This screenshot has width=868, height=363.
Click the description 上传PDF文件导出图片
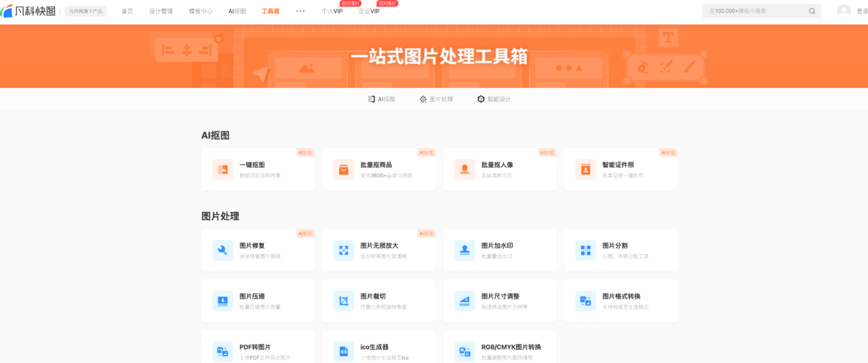pyautogui.click(x=265, y=358)
